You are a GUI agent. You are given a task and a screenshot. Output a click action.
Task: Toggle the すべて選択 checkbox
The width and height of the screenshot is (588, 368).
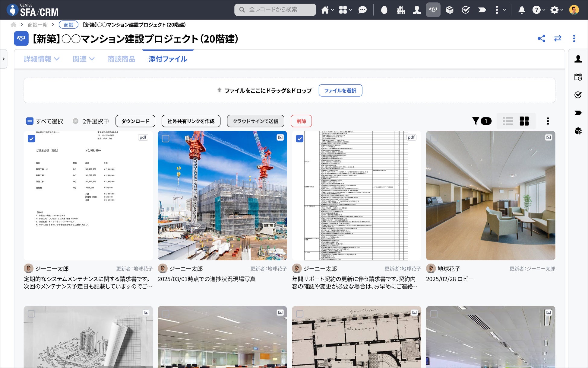point(30,121)
